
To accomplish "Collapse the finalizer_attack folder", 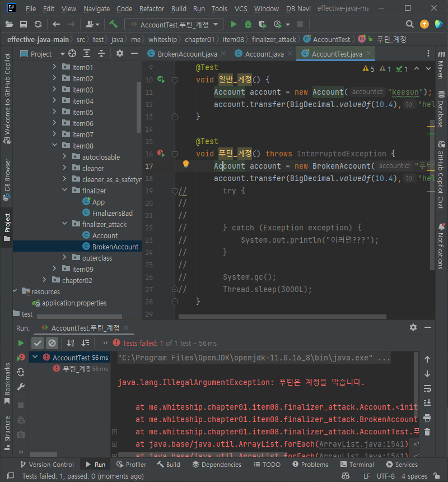I will point(66,224).
